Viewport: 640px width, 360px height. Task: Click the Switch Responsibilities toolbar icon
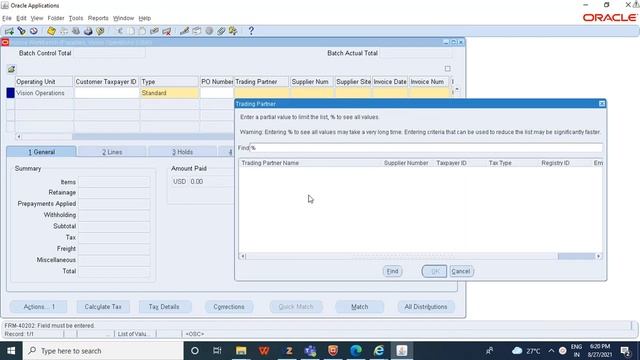point(76,31)
